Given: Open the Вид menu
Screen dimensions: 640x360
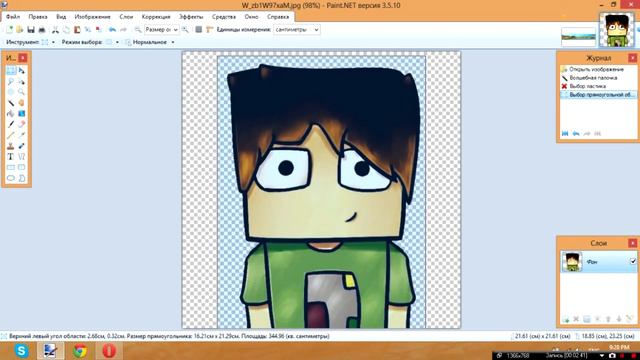Looking at the screenshot, I should [x=61, y=17].
